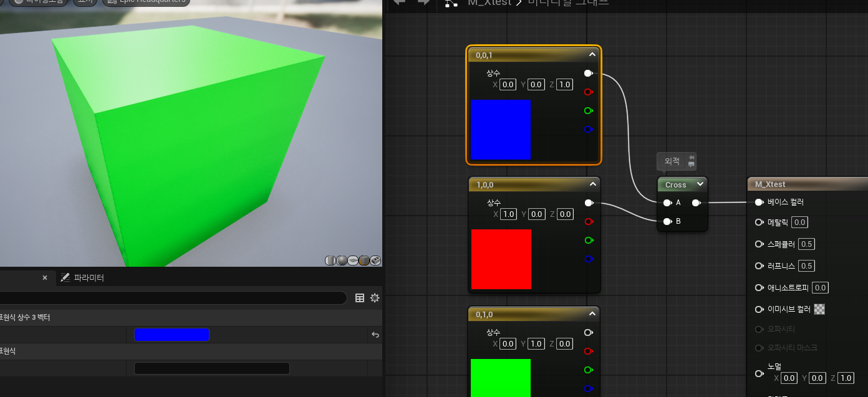Viewport: 868px width, 397px height.
Task: Click the red preview swatch in node 1,0,0
Action: 501,259
